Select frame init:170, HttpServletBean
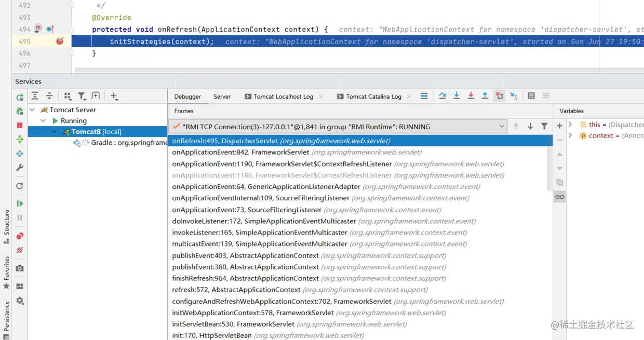644x340 pixels. click(268, 335)
